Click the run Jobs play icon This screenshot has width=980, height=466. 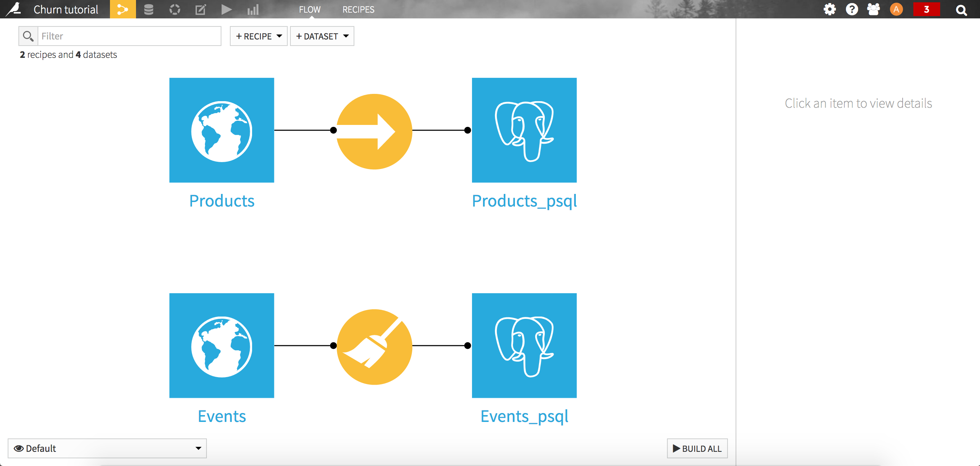(x=226, y=9)
